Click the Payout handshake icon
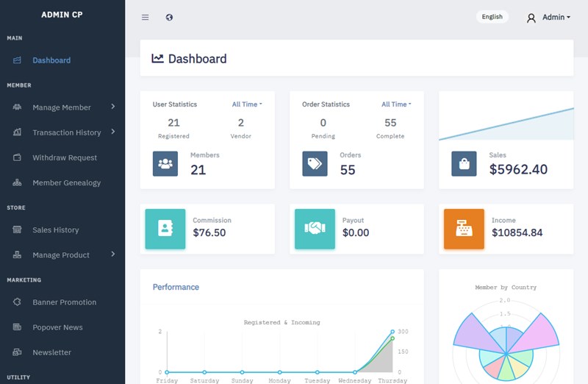 pyautogui.click(x=315, y=229)
